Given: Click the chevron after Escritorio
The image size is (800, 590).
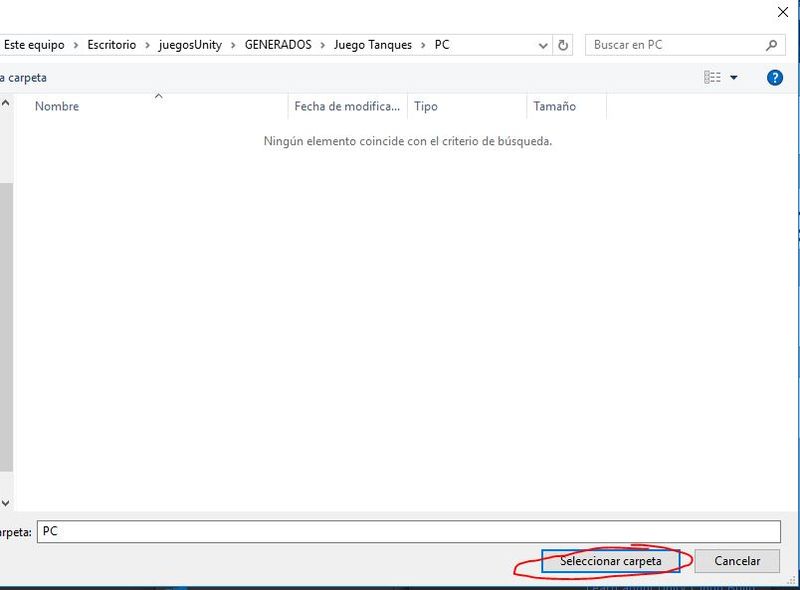Looking at the screenshot, I should [147, 45].
